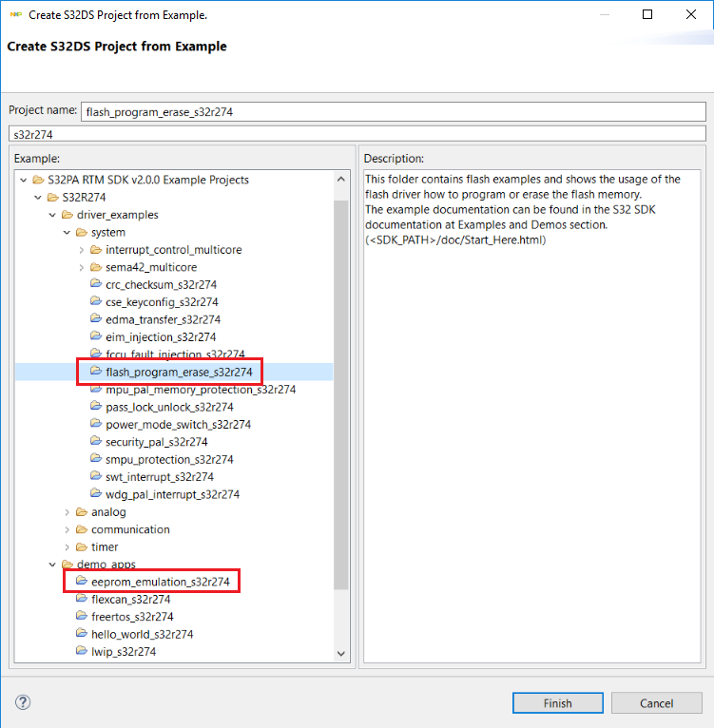Screen dimensions: 714x728
Task: Select cse_keyconfig_s32r274 example
Action: pos(162,302)
